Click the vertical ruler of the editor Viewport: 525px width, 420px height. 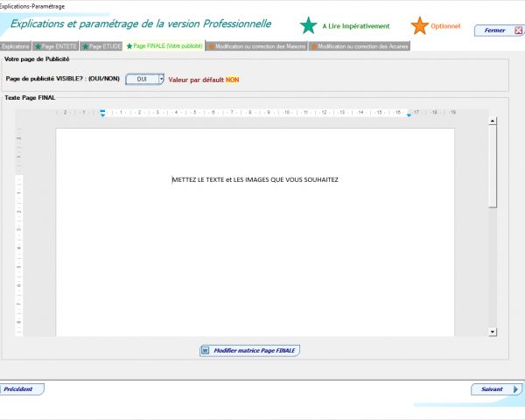19,231
